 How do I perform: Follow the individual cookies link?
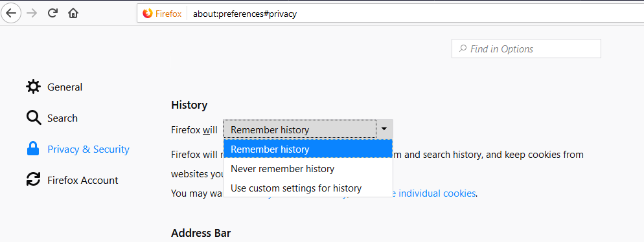[437, 193]
